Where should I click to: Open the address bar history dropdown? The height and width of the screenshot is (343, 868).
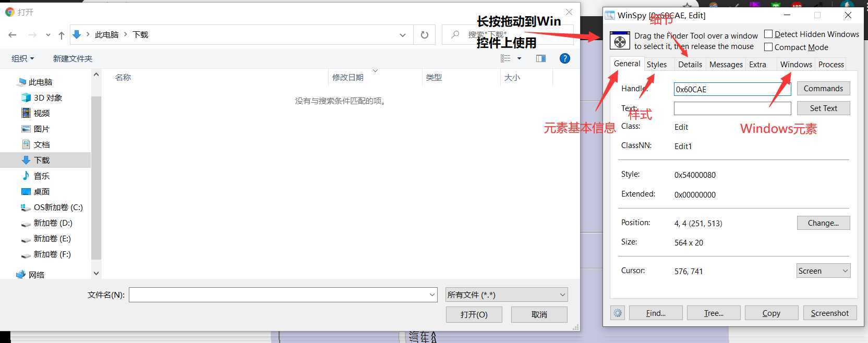402,35
